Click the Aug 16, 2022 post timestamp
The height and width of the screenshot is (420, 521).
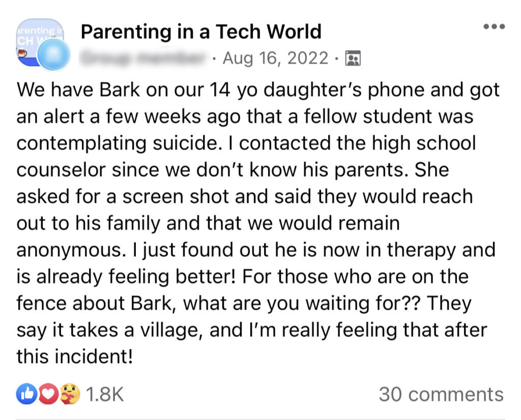[x=275, y=58]
